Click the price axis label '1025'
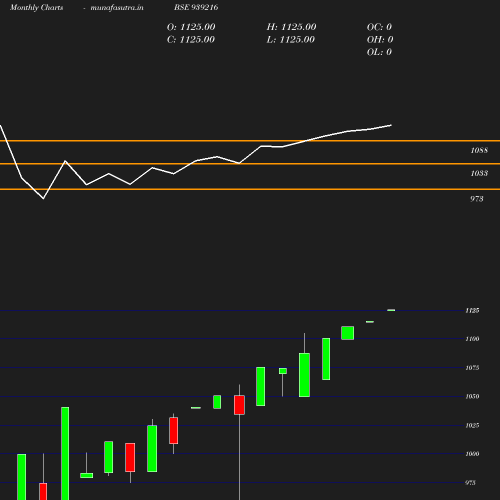The height and width of the screenshot is (500, 500). [x=472, y=425]
